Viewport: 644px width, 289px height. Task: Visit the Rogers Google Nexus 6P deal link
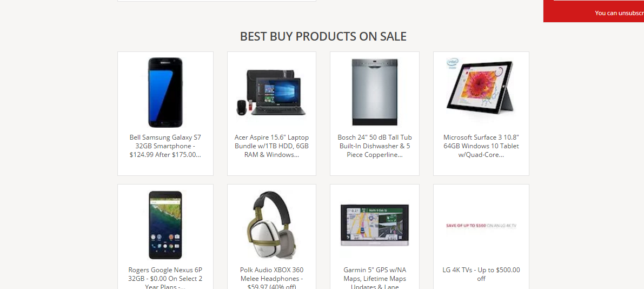[x=165, y=278]
